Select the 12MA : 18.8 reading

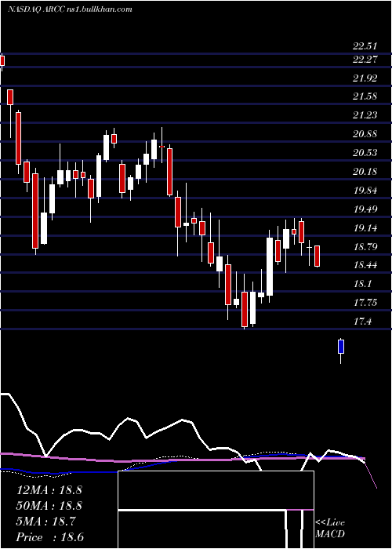click(x=49, y=490)
